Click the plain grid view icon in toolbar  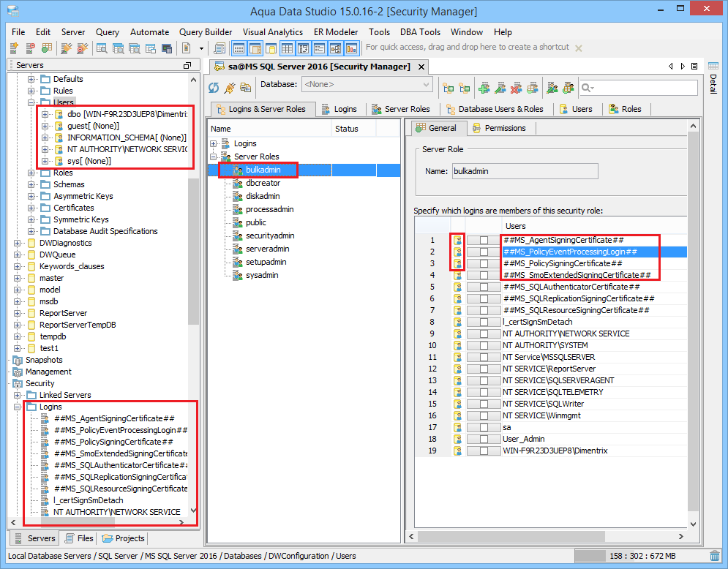coord(287,48)
